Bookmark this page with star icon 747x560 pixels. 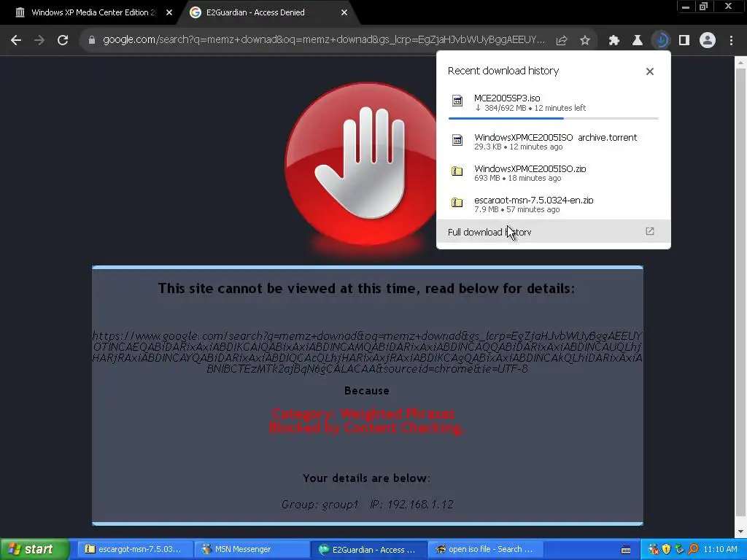click(585, 41)
